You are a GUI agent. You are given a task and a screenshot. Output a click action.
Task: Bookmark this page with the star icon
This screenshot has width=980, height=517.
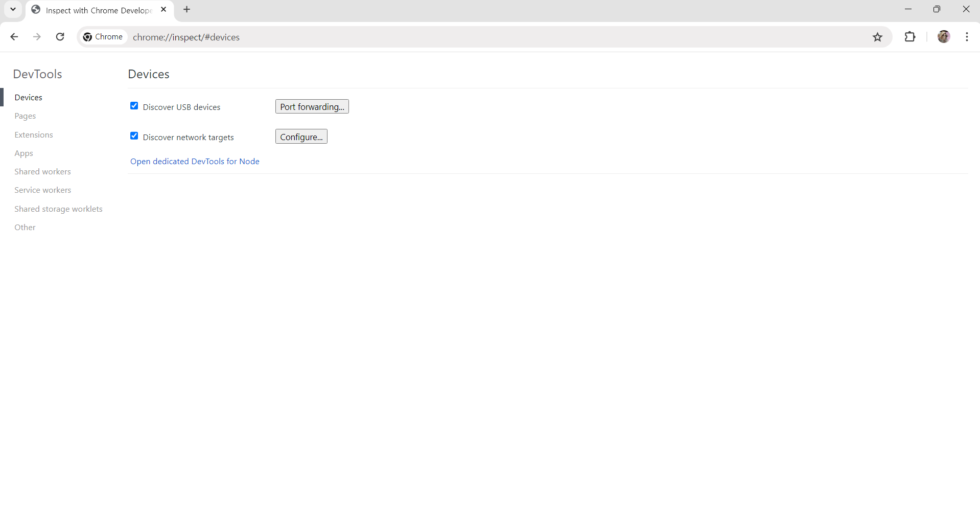click(x=877, y=37)
